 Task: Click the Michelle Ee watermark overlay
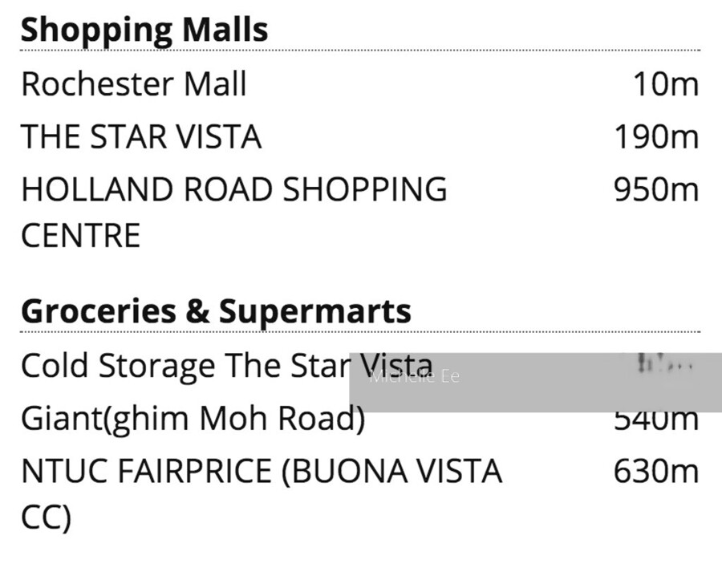click(415, 376)
